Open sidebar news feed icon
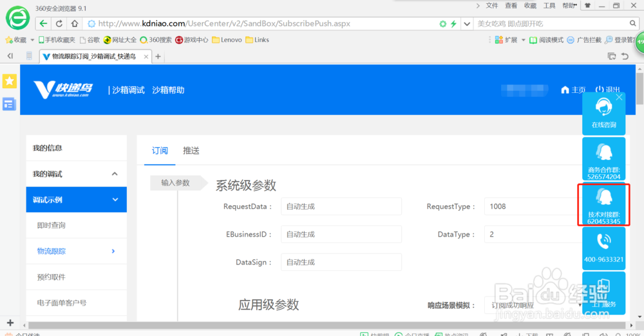 [10, 104]
